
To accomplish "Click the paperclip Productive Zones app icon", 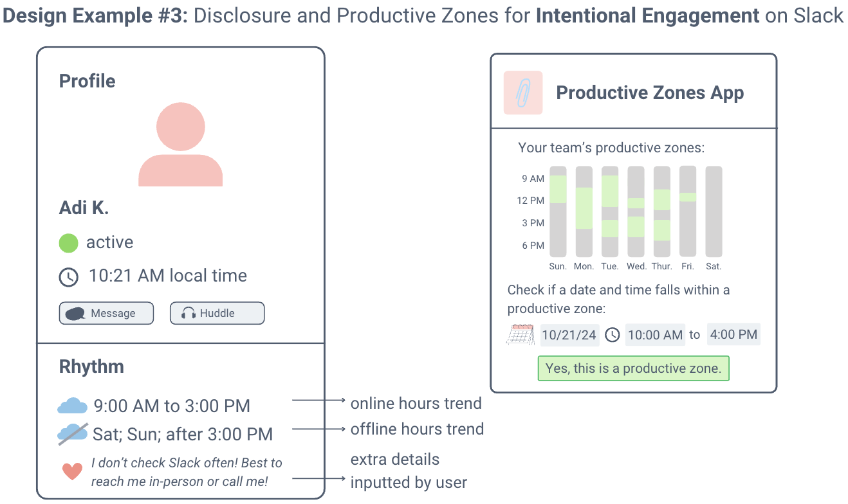I will point(522,93).
